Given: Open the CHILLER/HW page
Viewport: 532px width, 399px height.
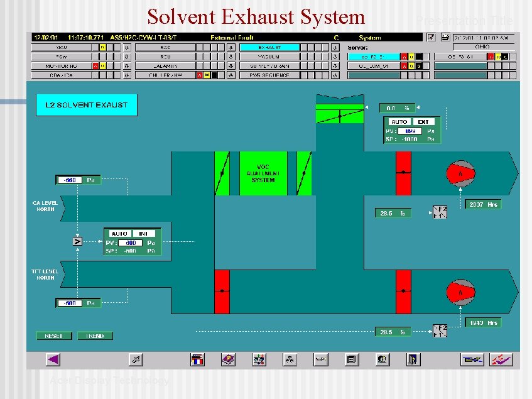Looking at the screenshot, I should (166, 75).
